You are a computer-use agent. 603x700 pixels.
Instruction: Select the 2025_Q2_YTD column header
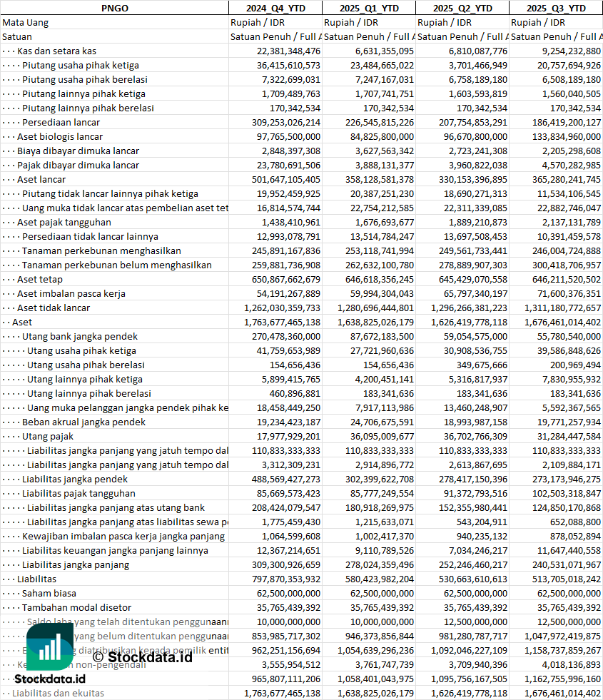(x=462, y=8)
